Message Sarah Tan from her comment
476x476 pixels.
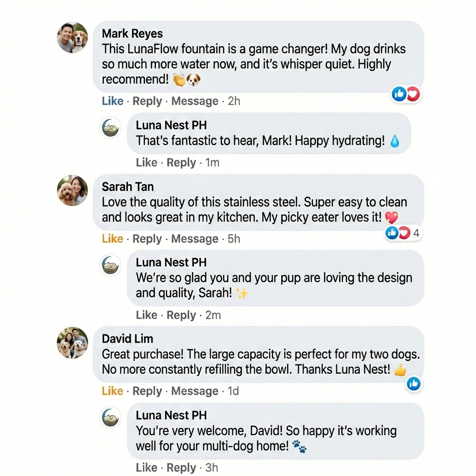195,239
